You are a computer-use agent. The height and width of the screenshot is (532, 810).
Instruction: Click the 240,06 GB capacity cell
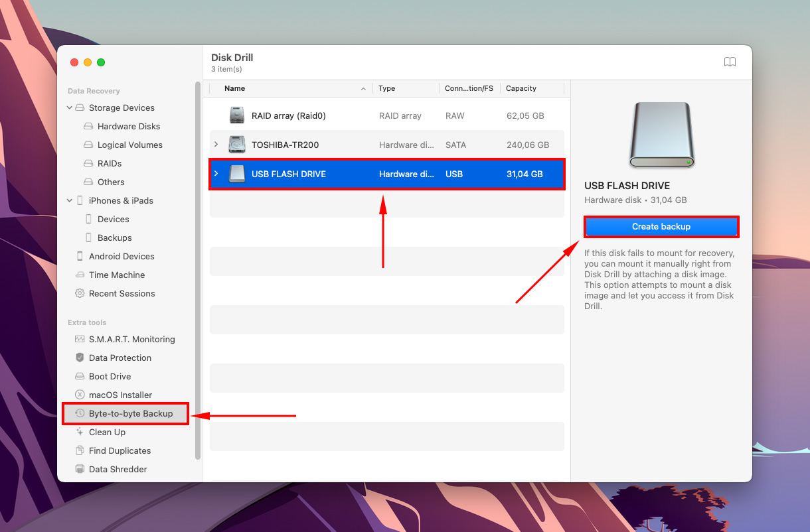coord(528,145)
